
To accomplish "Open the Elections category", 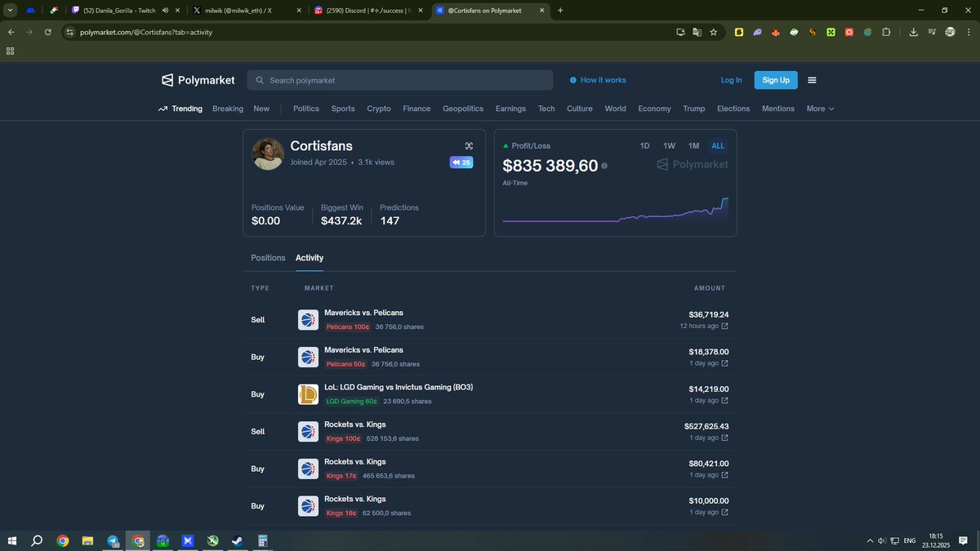I will tap(733, 109).
